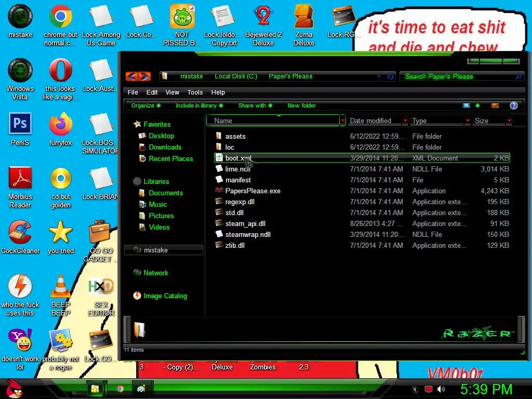Open the Windows Vista recycle bin icon
Screen dimensions: 532x399
coord(20,79)
